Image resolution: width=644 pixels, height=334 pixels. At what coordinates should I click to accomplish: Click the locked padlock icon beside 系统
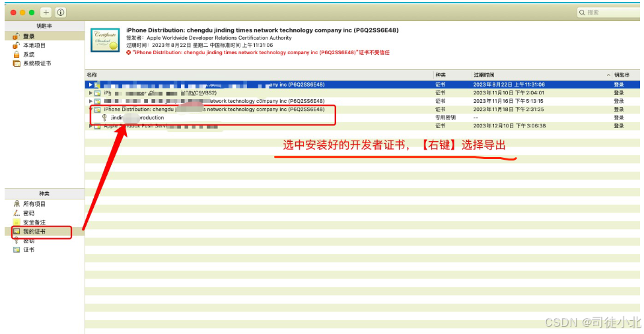click(x=17, y=54)
